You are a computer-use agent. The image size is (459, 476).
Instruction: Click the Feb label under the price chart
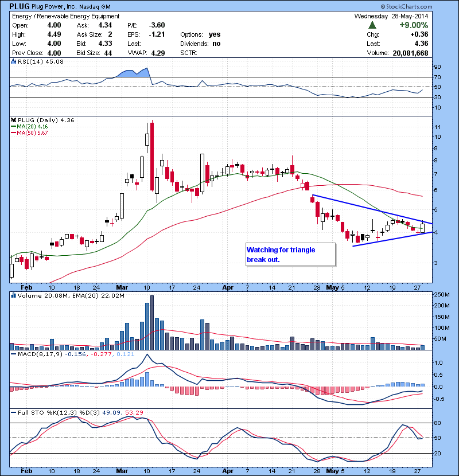coord(26,287)
